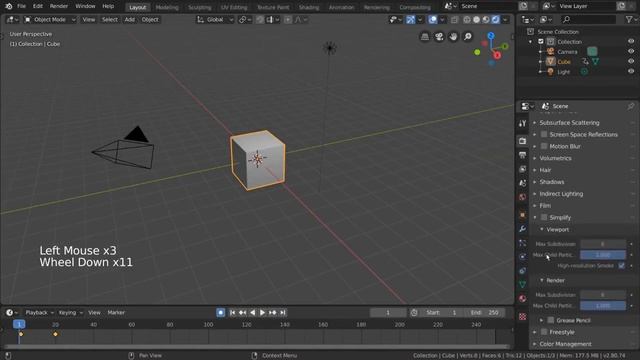Play the animation forward

pos(262,313)
